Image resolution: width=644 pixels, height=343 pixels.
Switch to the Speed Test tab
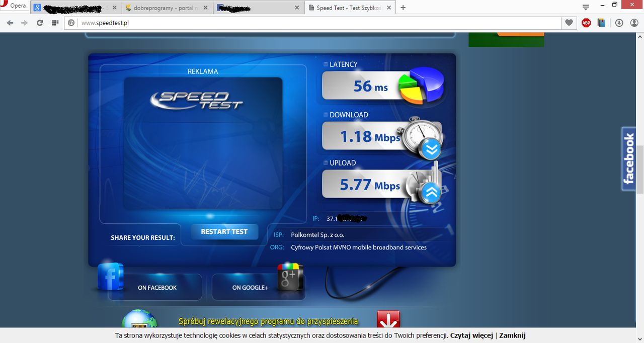tap(349, 8)
